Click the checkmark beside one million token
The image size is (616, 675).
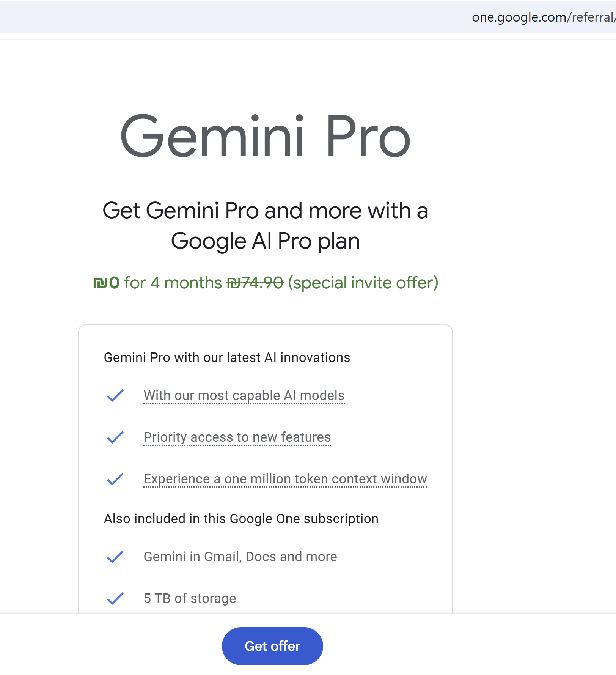pyautogui.click(x=115, y=479)
